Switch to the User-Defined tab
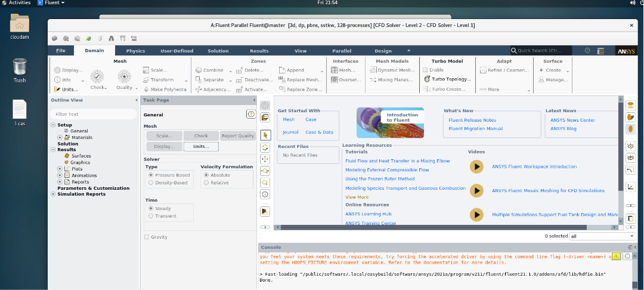The width and height of the screenshot is (644, 290). click(177, 51)
